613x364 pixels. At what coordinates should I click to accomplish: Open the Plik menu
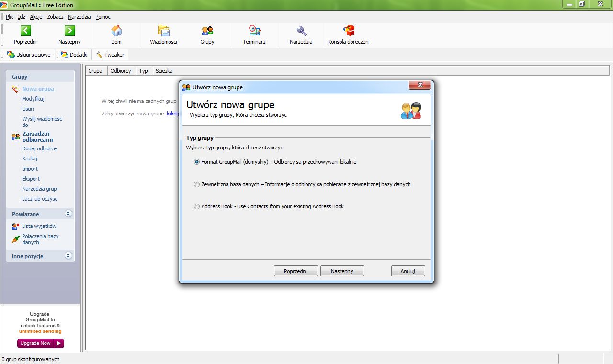coord(10,17)
